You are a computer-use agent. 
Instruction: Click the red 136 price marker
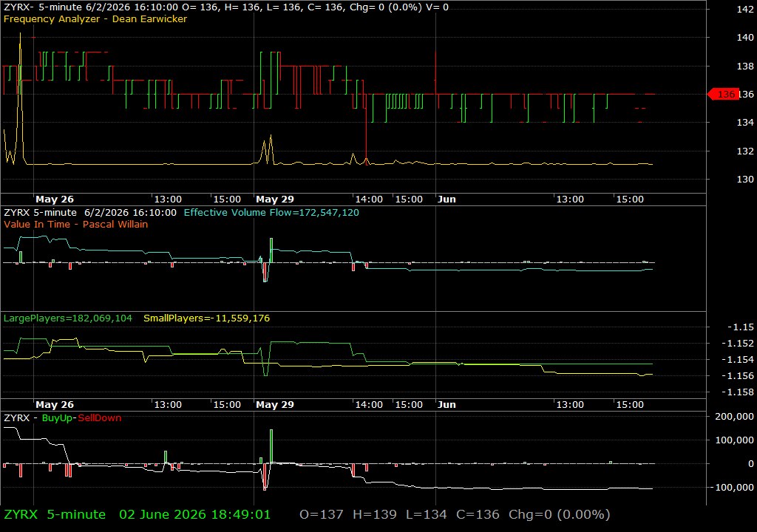[723, 94]
